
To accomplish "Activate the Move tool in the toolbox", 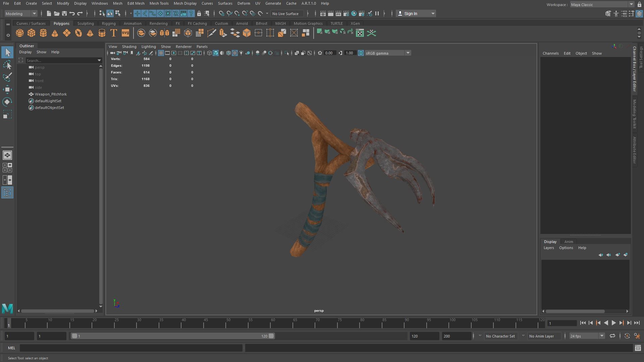I will [x=7, y=89].
